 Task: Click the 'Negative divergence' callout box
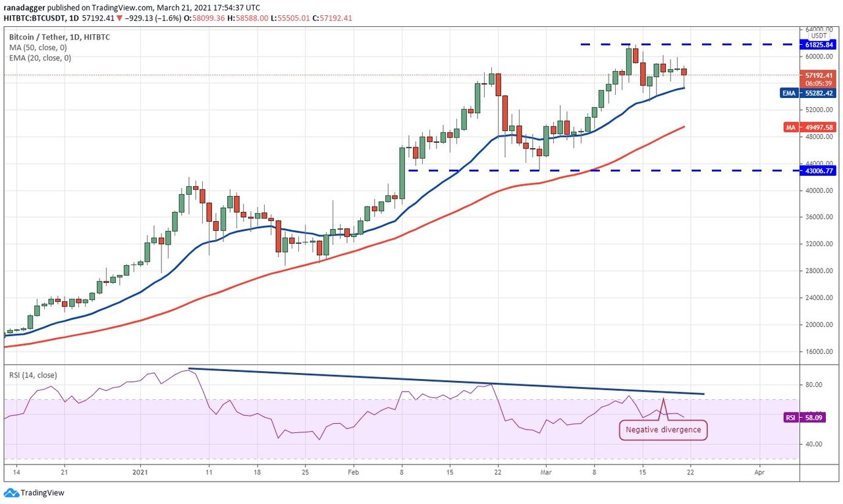pos(663,430)
